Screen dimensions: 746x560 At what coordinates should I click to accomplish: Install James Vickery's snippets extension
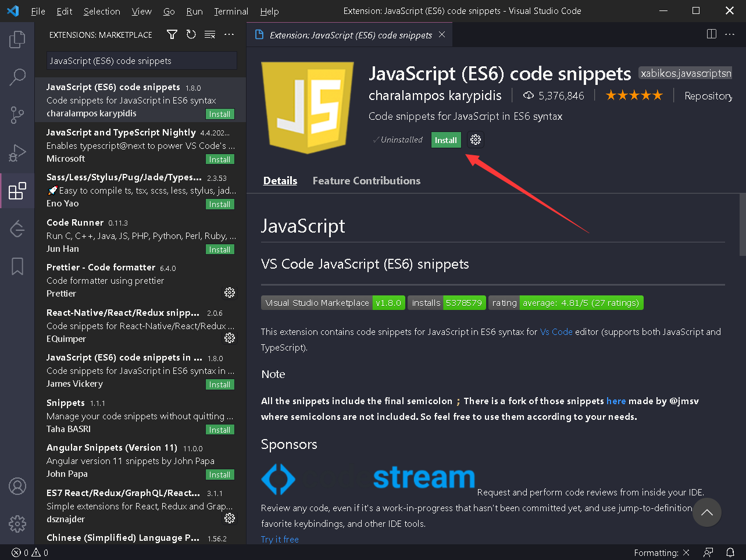tap(220, 384)
